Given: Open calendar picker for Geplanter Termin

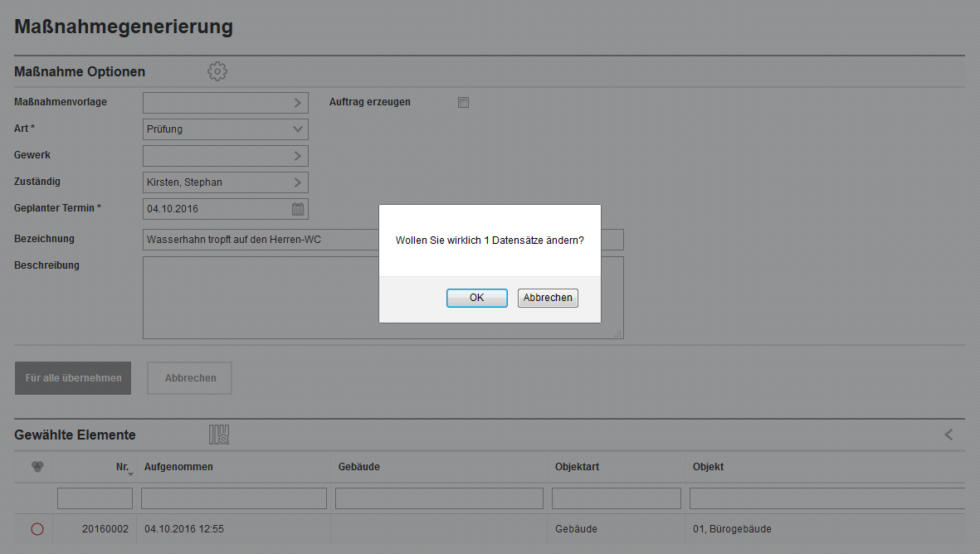Looking at the screenshot, I should (x=298, y=209).
